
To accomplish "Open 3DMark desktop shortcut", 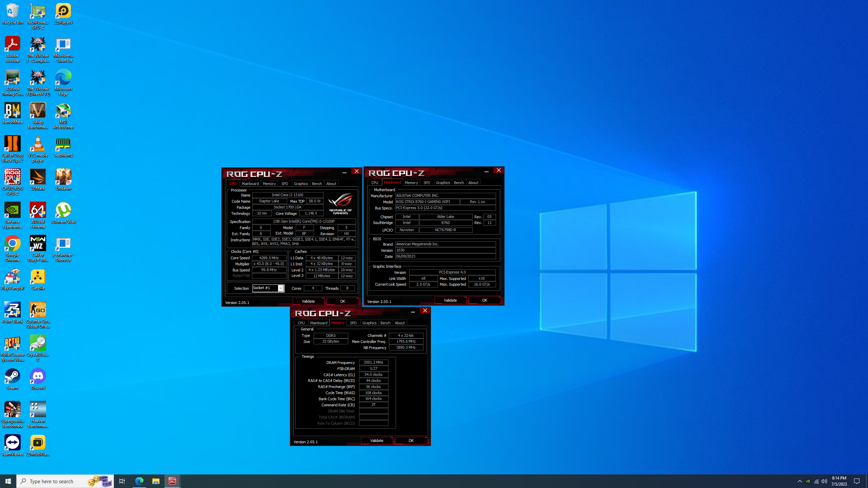I will [x=38, y=180].
